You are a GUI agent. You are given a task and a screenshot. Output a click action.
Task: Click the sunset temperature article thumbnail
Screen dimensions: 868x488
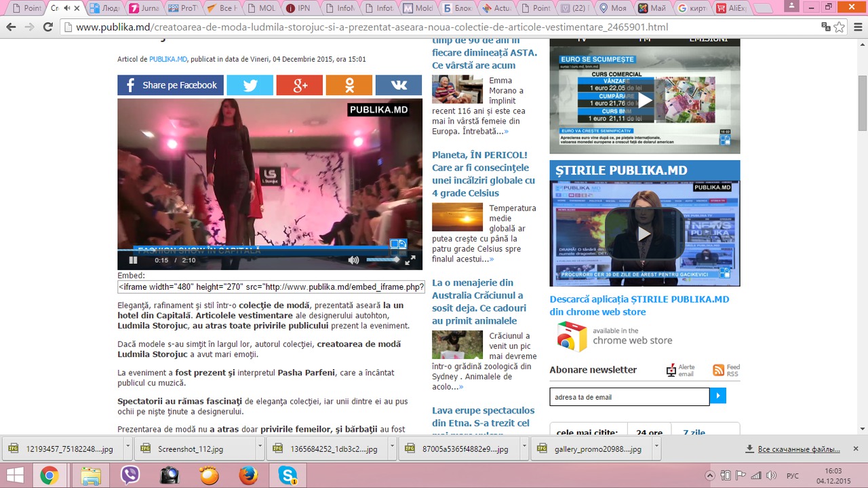coord(457,217)
